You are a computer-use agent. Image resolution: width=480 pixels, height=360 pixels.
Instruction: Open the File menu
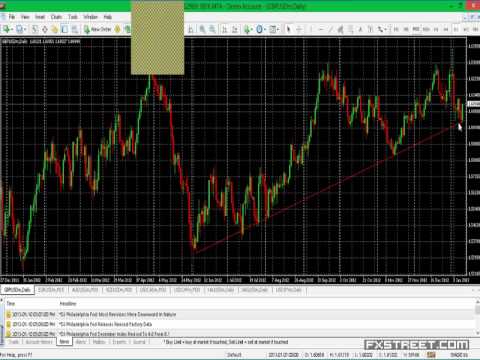12,17
